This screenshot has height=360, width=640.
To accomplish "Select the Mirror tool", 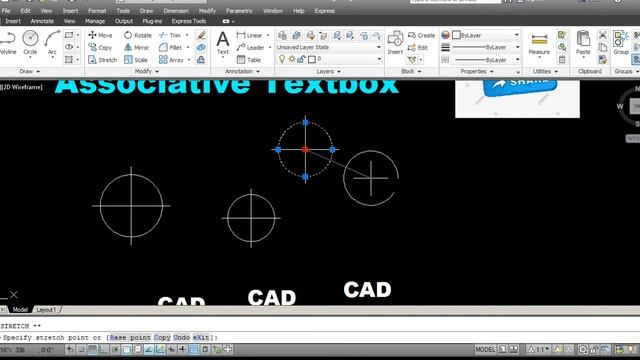I will pos(136,47).
